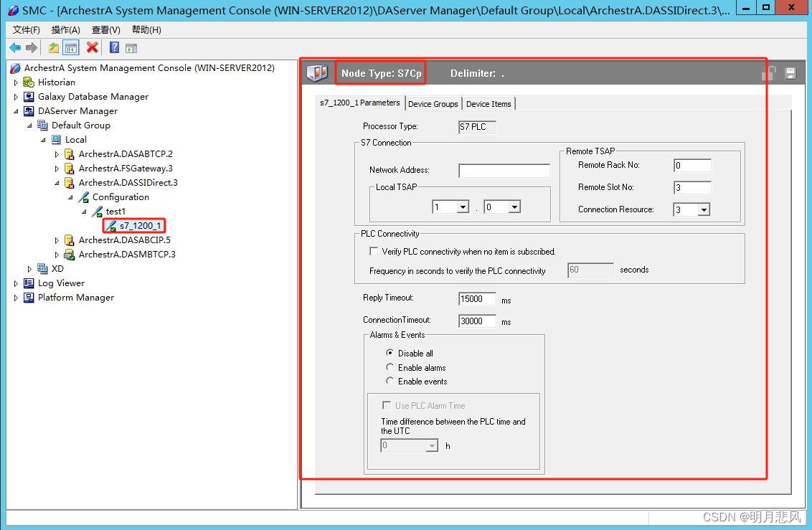Viewport: 812px width, 530px height.
Task: Click the show/hide console tree toolbar icon
Action: [x=70, y=47]
